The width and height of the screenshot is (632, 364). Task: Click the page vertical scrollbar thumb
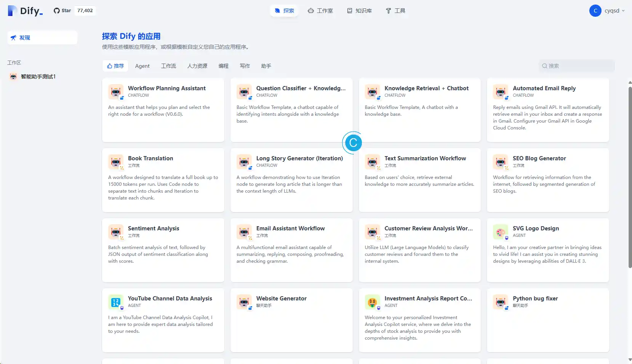click(630, 177)
